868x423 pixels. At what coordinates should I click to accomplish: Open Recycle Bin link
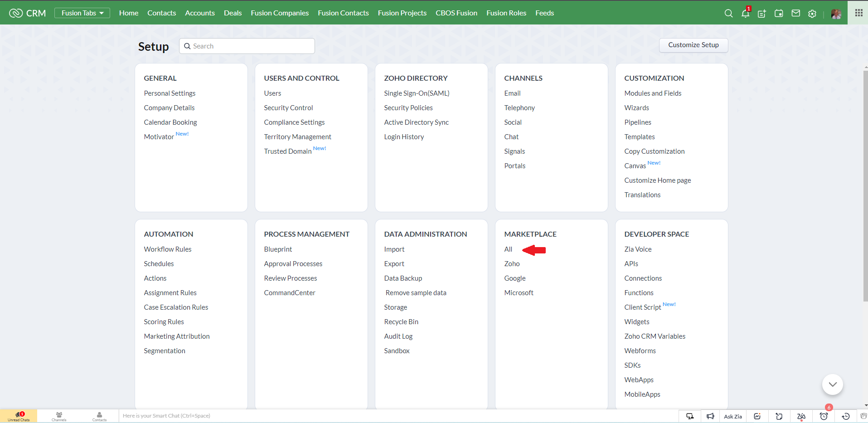pos(401,322)
